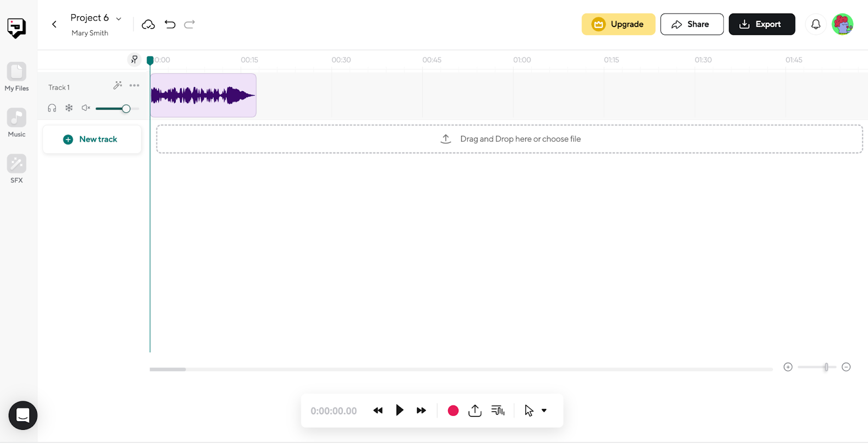Viewport: 868px width, 444px height.
Task: Open the Track 1 more options menu
Action: tap(135, 85)
